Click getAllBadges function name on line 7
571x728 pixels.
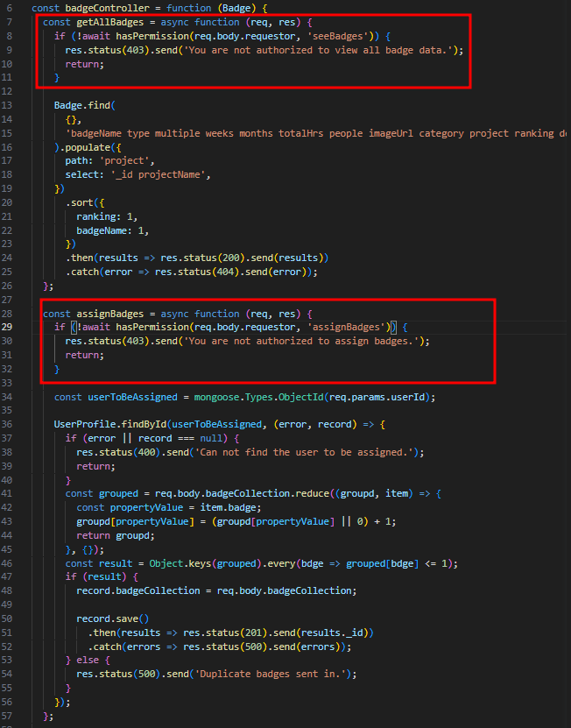tap(110, 22)
